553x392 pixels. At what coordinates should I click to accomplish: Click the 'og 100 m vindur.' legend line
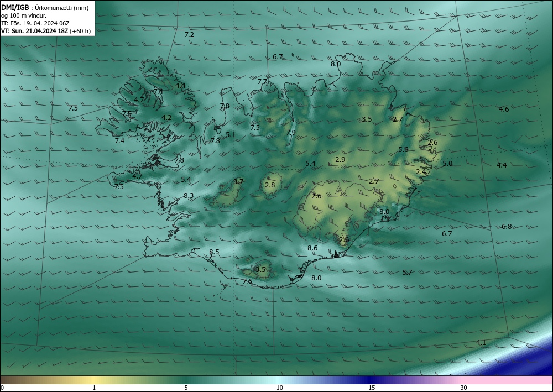tap(24, 15)
